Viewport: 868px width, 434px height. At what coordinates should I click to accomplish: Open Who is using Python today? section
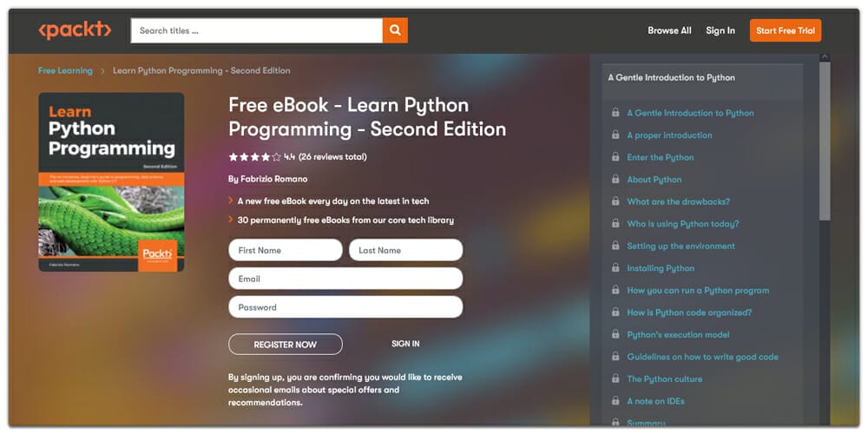(682, 224)
